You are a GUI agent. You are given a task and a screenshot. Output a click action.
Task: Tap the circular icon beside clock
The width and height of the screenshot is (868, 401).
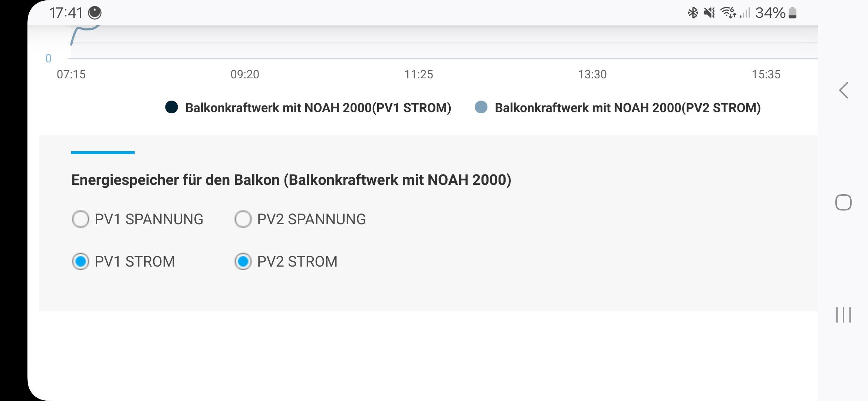(95, 13)
